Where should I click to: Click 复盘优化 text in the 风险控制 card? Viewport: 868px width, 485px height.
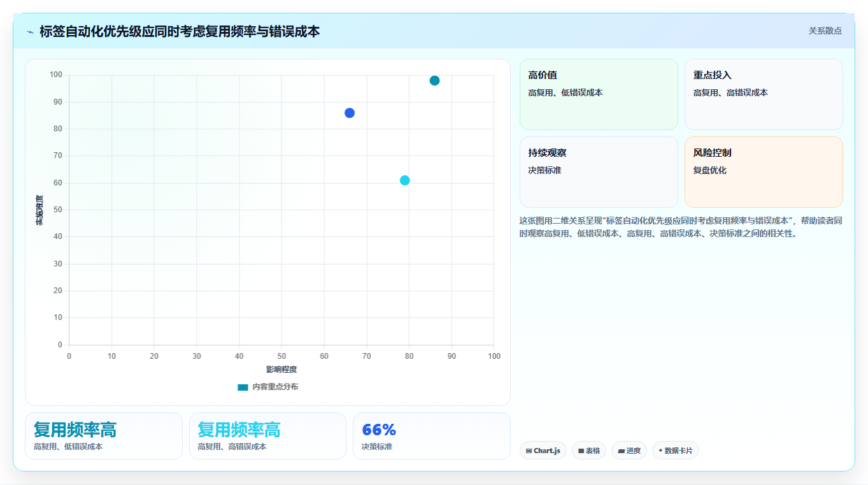click(x=710, y=170)
